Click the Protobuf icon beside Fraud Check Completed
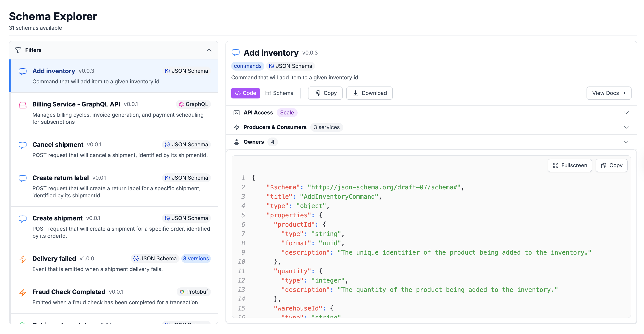The height and width of the screenshot is (334, 644). (x=182, y=292)
